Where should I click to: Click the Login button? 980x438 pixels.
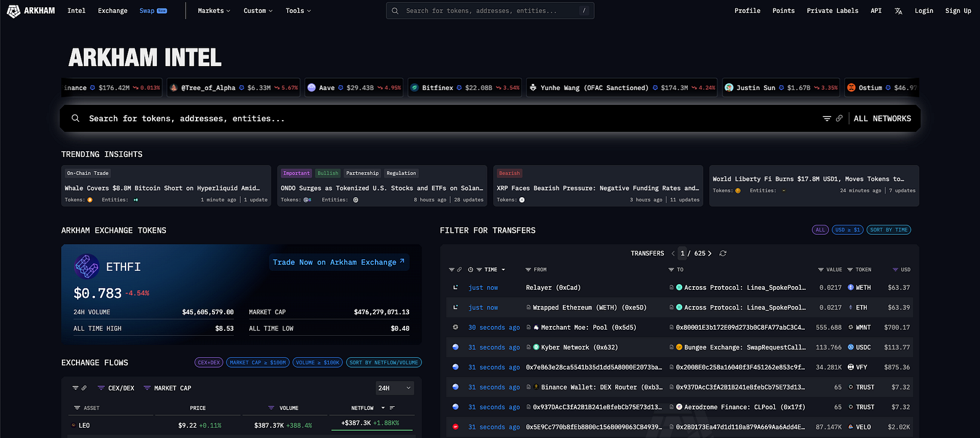coord(924,10)
